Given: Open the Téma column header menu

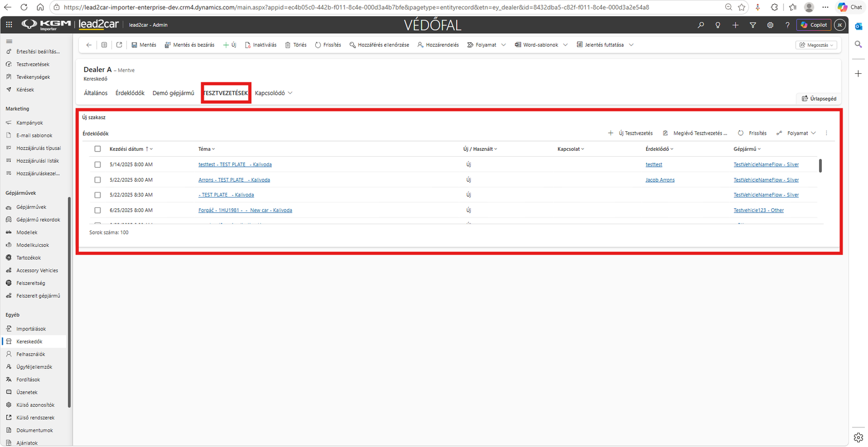Looking at the screenshot, I should point(207,149).
